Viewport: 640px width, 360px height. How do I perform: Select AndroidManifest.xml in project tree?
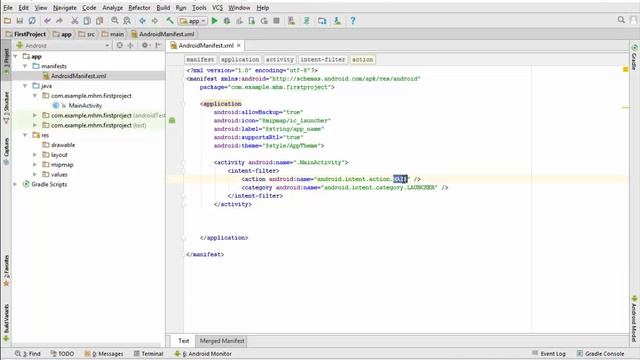[x=78, y=76]
